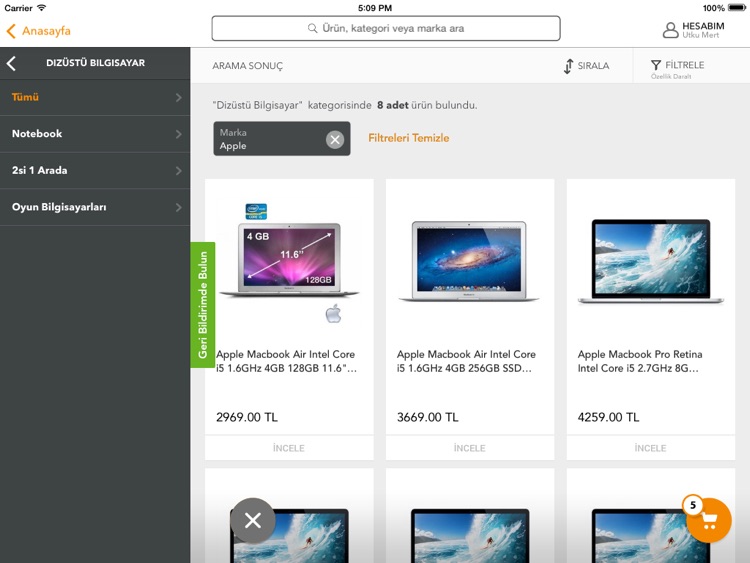Click the 3669.00 TL price

point(428,417)
